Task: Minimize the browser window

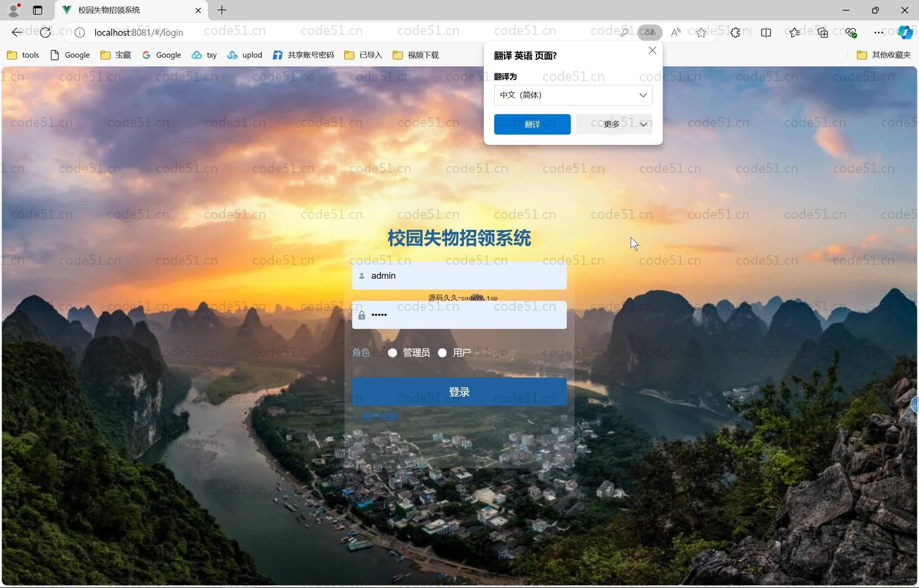Action: point(846,10)
